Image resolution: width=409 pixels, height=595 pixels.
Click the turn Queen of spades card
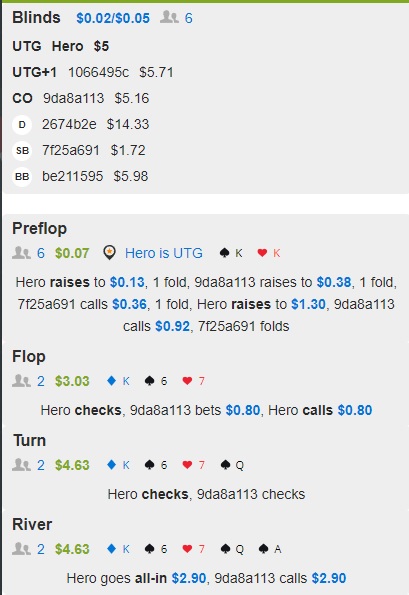232,465
